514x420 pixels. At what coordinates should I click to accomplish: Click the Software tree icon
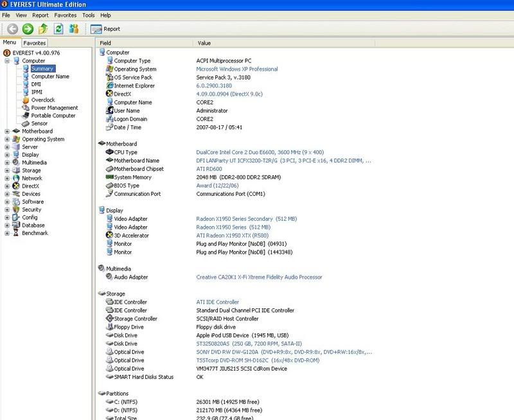pyautogui.click(x=16, y=202)
